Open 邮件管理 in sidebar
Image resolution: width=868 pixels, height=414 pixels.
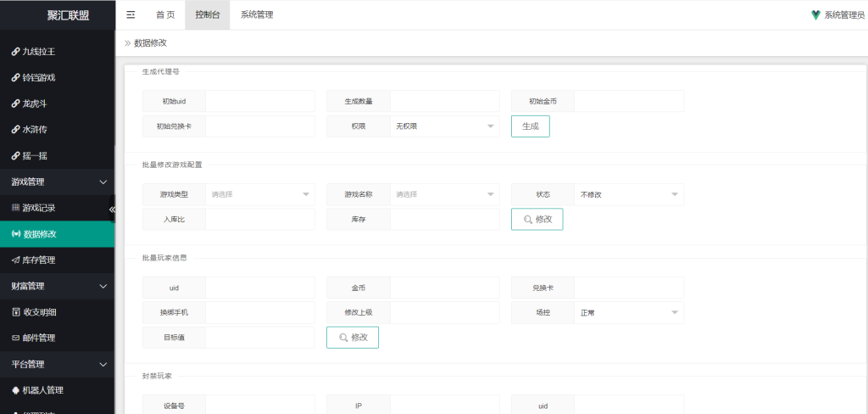57,338
